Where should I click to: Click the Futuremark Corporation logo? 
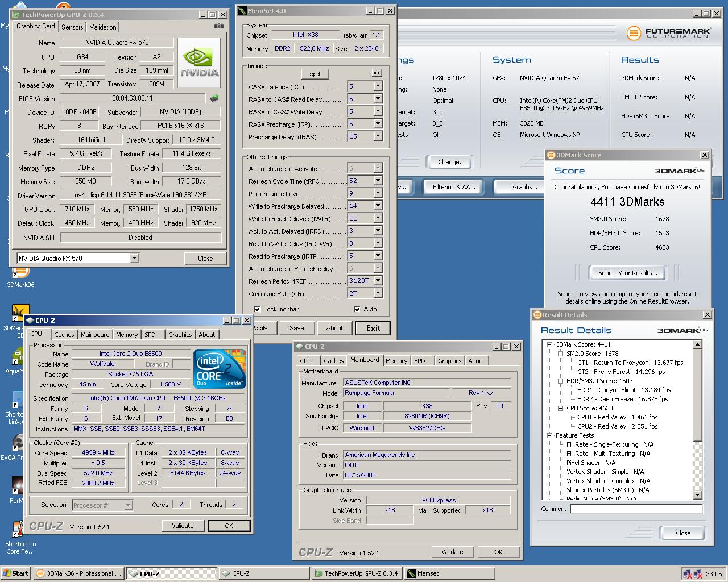[x=668, y=33]
